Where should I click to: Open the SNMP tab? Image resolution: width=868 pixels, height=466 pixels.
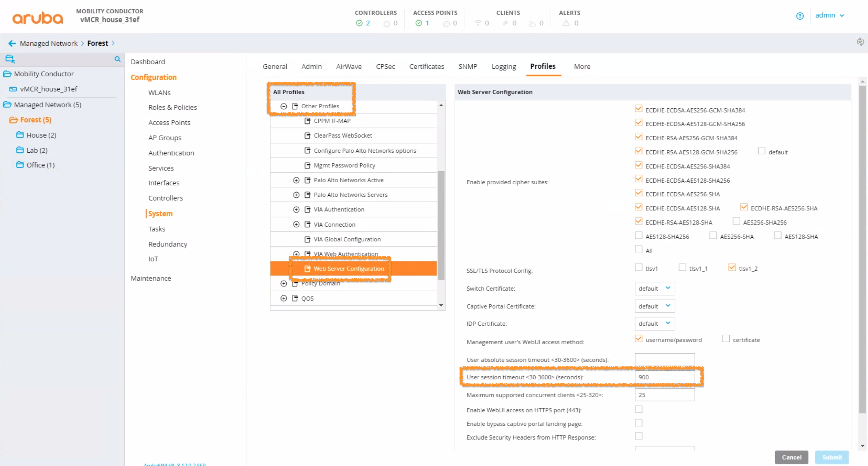[468, 66]
